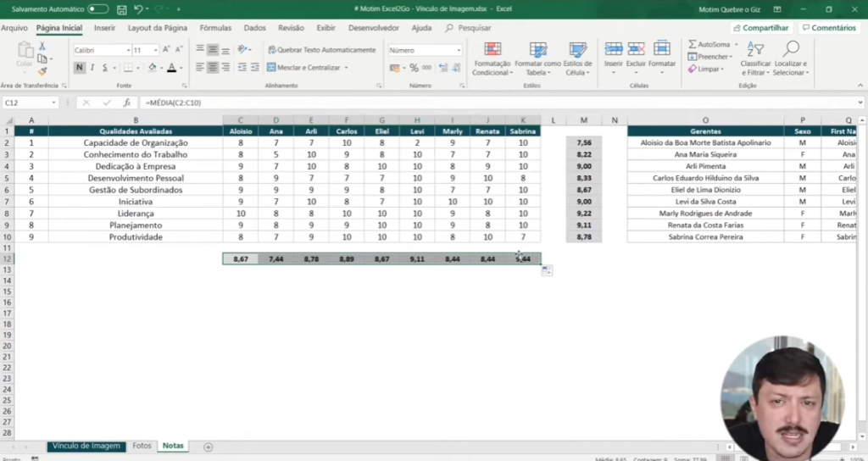The width and height of the screenshot is (868, 461).
Task: Switch to the Layout da Página tab
Action: tap(157, 28)
